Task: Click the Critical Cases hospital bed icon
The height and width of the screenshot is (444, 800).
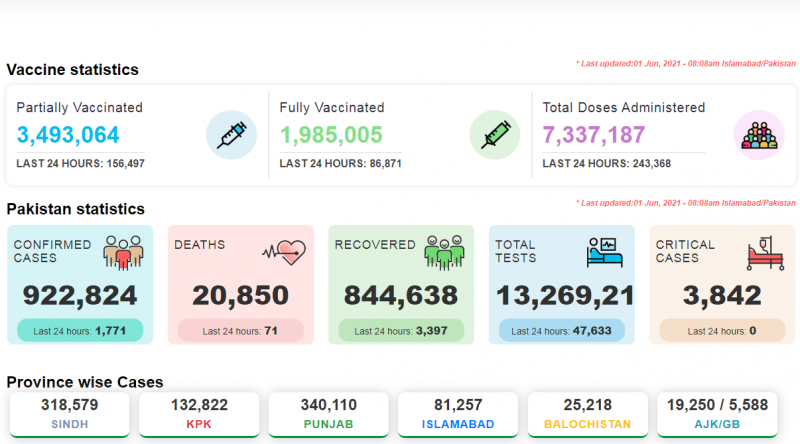Action: tap(765, 253)
